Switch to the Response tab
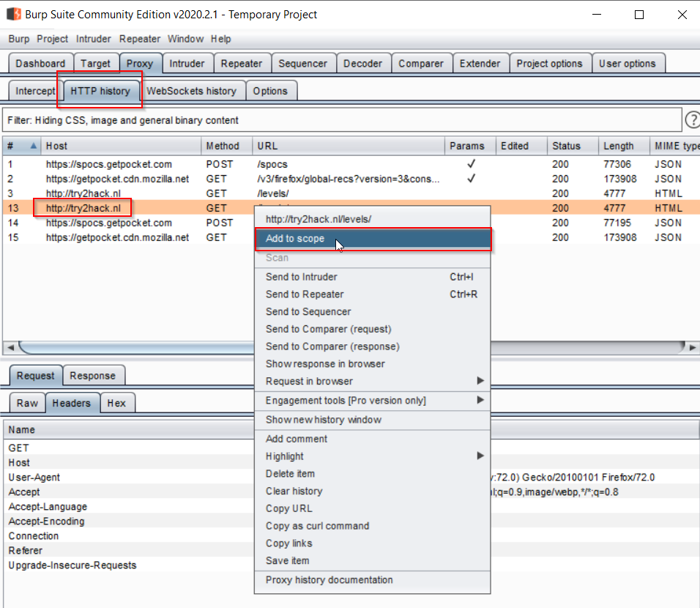700x608 pixels. coord(92,376)
